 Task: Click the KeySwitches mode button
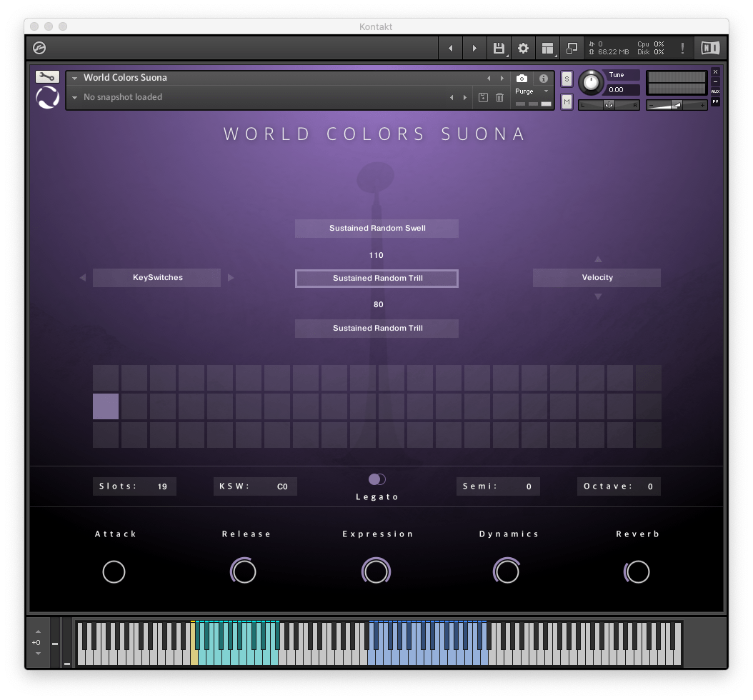tap(157, 278)
